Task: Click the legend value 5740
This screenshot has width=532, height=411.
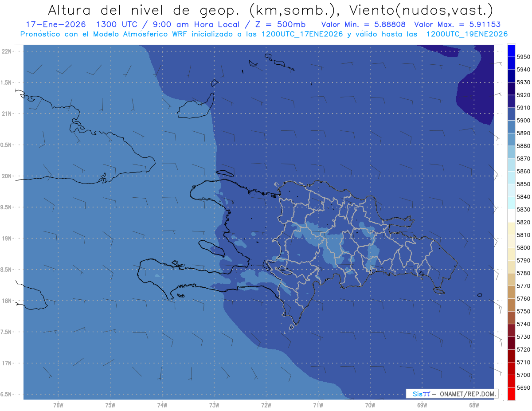Action: pyautogui.click(x=523, y=324)
